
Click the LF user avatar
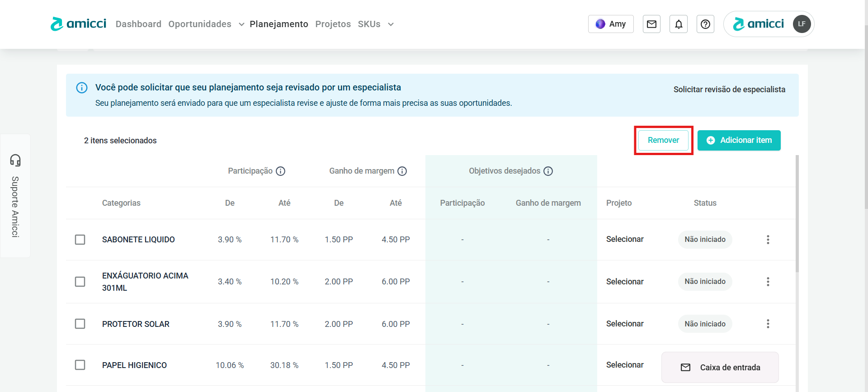click(802, 24)
